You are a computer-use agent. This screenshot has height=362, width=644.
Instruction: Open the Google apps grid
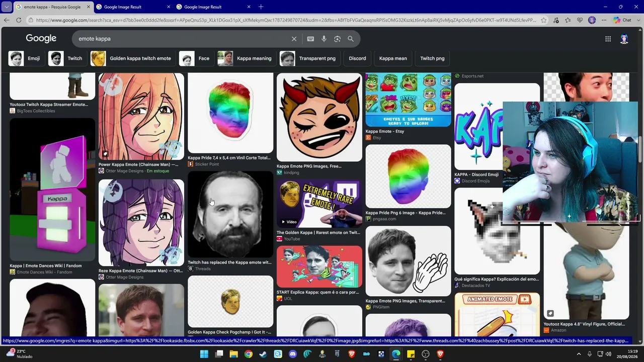pos(608,39)
